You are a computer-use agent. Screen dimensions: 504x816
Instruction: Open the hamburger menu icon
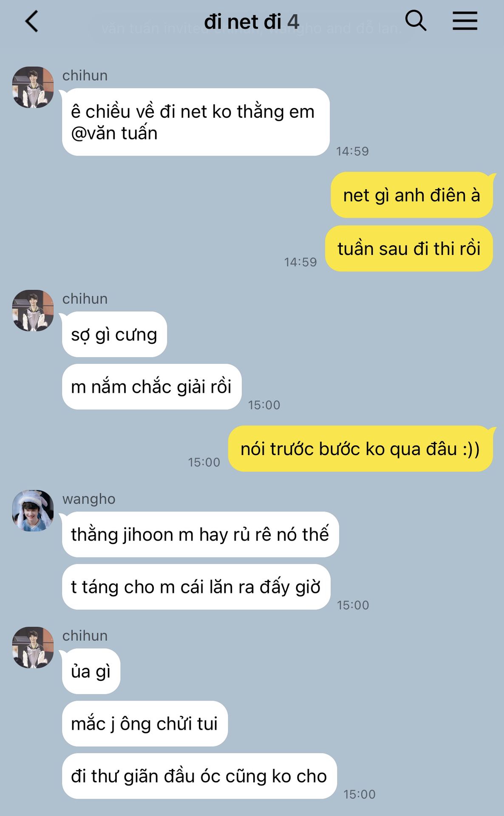(x=464, y=21)
